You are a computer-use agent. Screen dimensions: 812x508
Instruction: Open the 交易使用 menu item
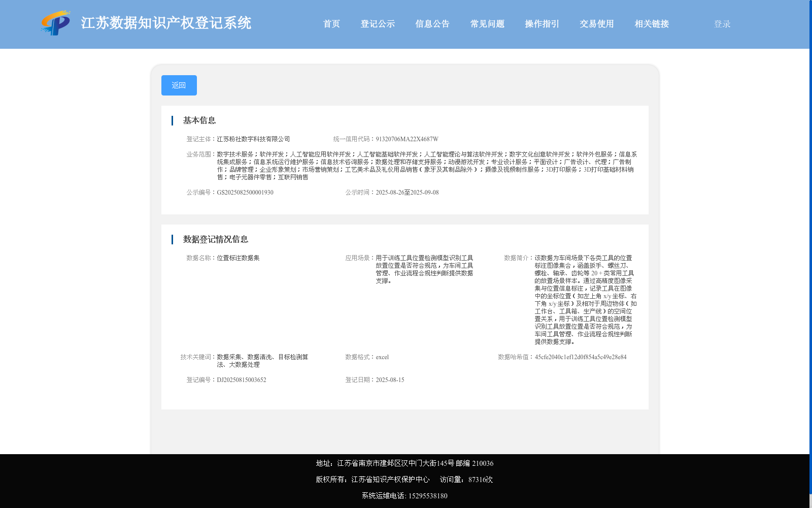click(x=597, y=24)
